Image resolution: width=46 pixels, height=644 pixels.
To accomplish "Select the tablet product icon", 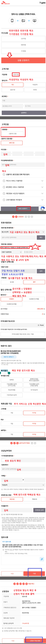I will pyautogui.click(x=23, y=21).
